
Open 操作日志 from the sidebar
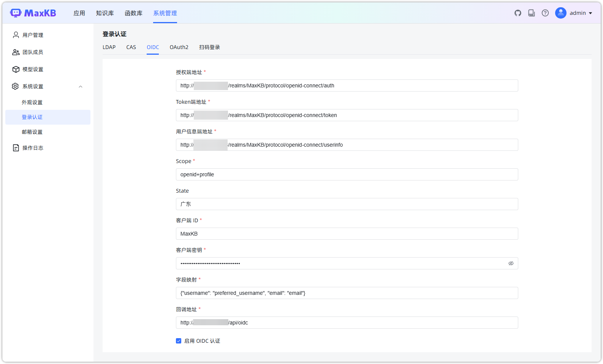(x=33, y=148)
